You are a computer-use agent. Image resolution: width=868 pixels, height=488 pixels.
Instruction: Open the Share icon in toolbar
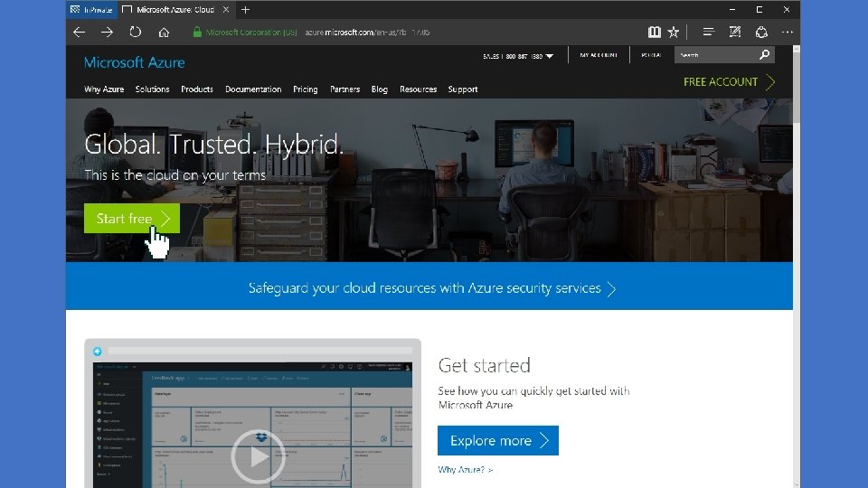pos(761,33)
